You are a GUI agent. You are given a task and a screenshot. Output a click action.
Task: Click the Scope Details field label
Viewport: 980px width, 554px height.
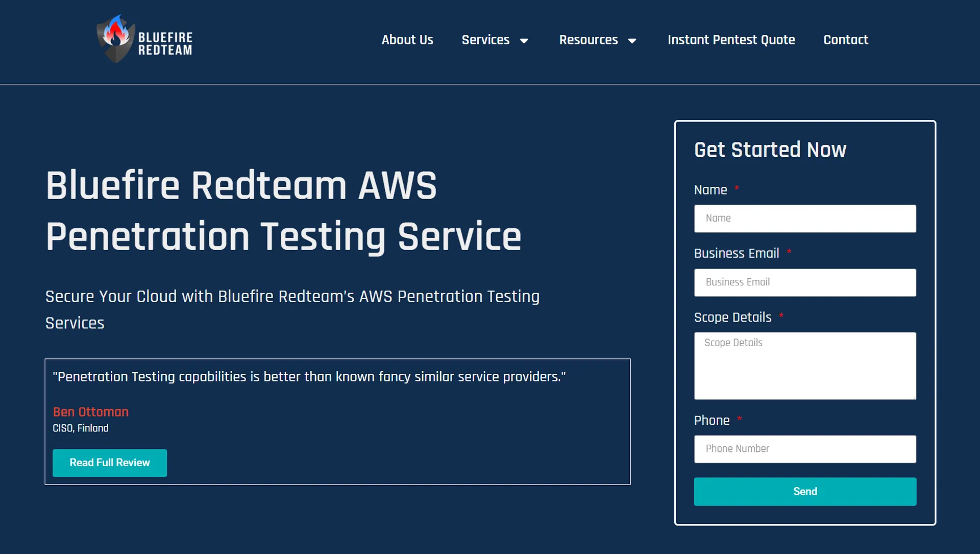(x=732, y=317)
